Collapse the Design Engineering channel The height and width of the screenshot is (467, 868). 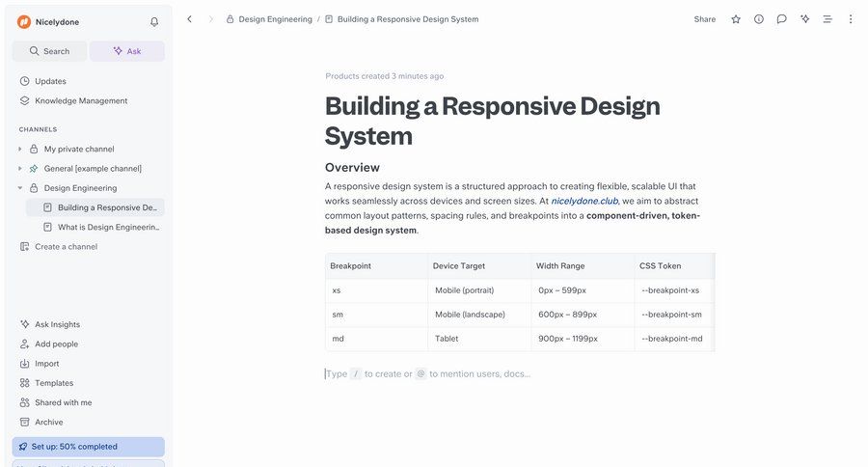click(x=20, y=188)
